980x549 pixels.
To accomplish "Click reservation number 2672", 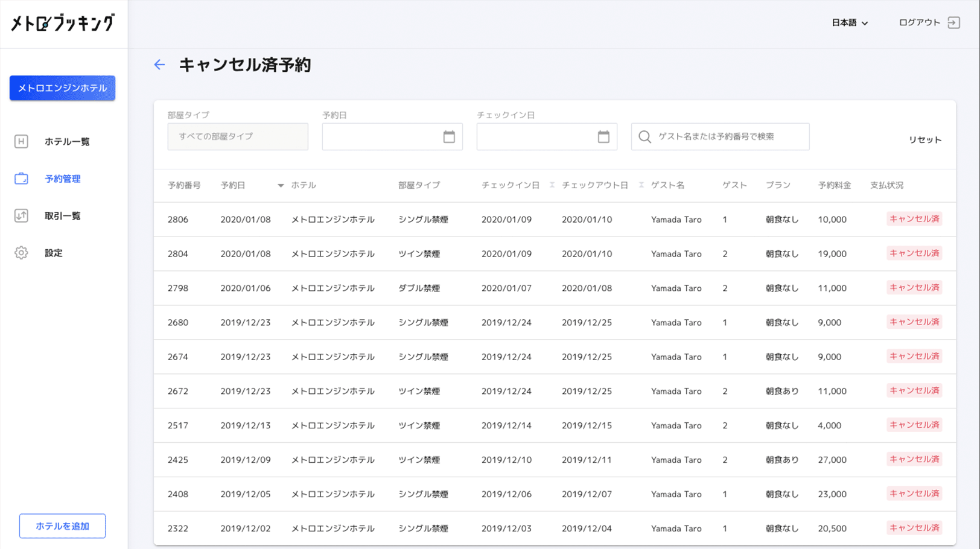I will coord(178,392).
